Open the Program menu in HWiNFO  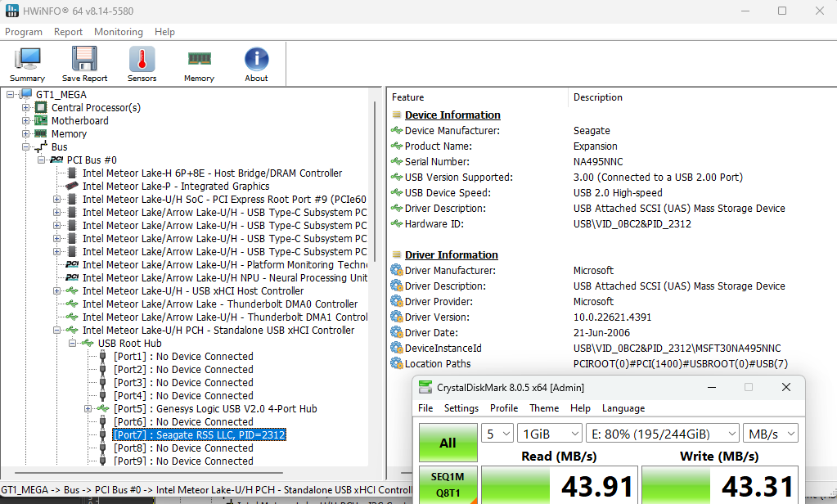tap(24, 32)
